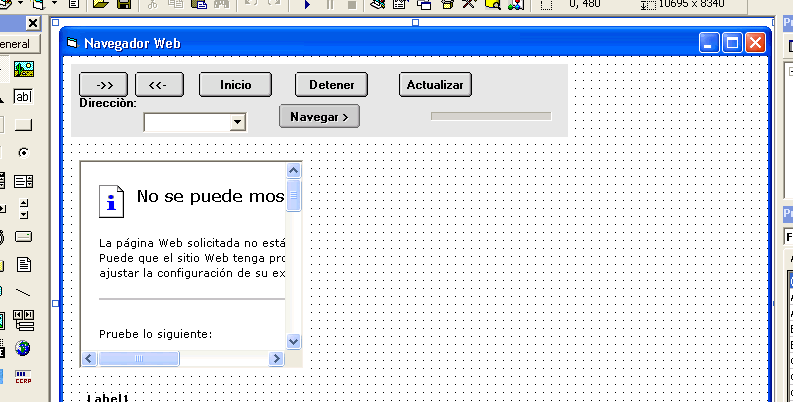
Task: Click the progress bar on the form
Action: [490, 116]
